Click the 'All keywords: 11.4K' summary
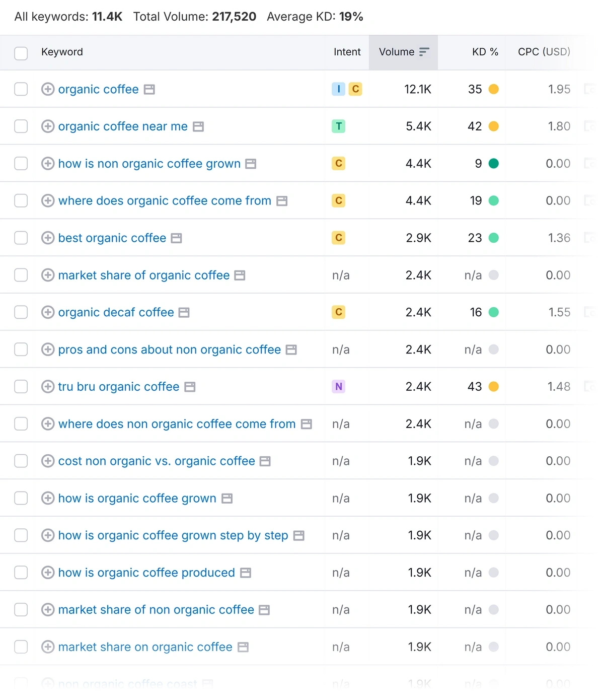Screen dimensions: 604x700 click(x=68, y=17)
